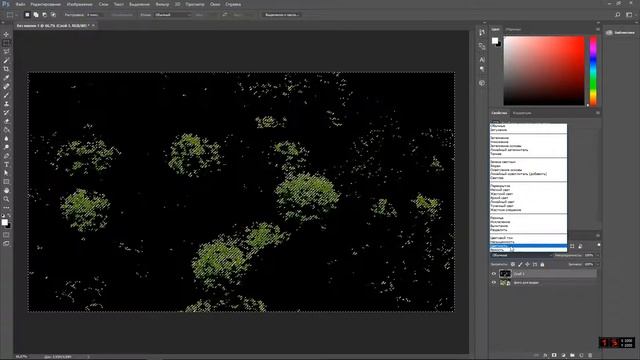
Task: Open the search icon in options bar
Action: coord(618,15)
